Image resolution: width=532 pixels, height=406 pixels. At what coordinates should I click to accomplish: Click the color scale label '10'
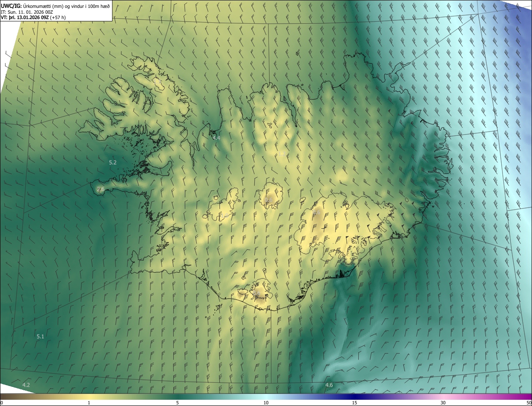coord(266,403)
